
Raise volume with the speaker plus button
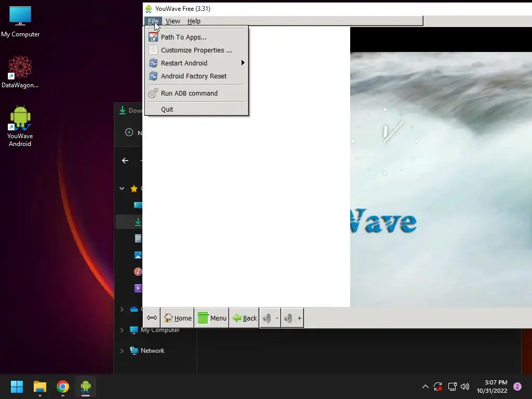click(292, 318)
